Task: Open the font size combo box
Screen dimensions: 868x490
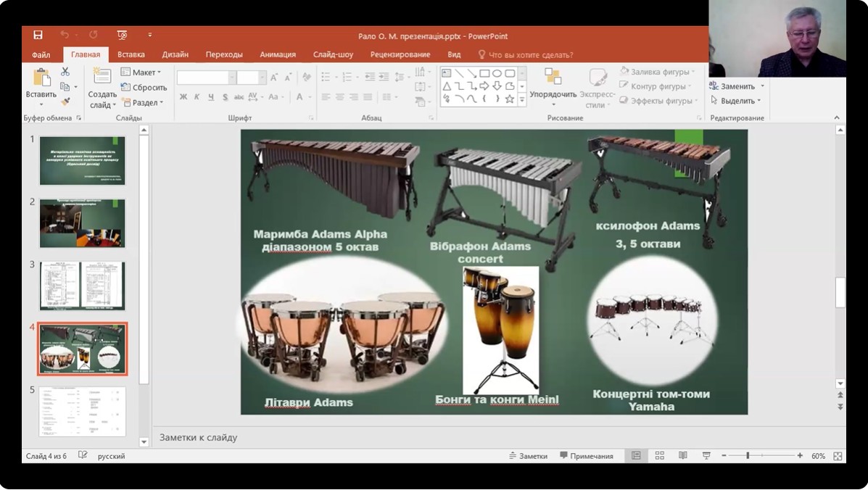Action: (252, 78)
